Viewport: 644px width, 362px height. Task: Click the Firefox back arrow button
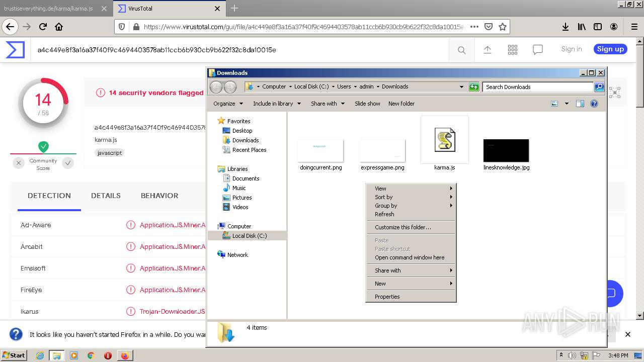[x=10, y=27]
